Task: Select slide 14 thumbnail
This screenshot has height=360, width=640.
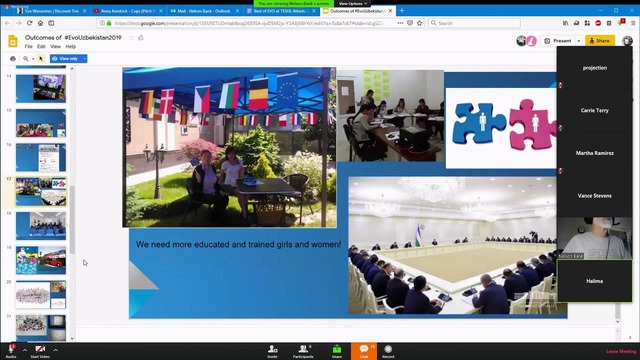Action: click(x=41, y=88)
